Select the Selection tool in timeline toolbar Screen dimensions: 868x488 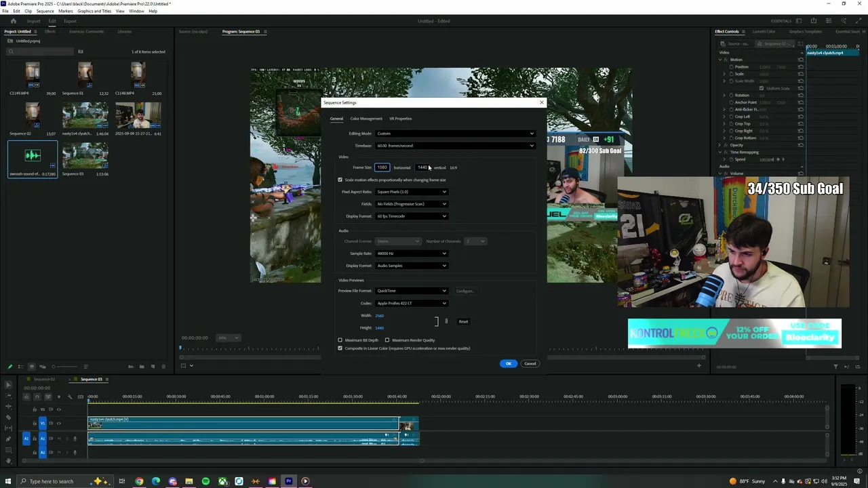coord(8,386)
